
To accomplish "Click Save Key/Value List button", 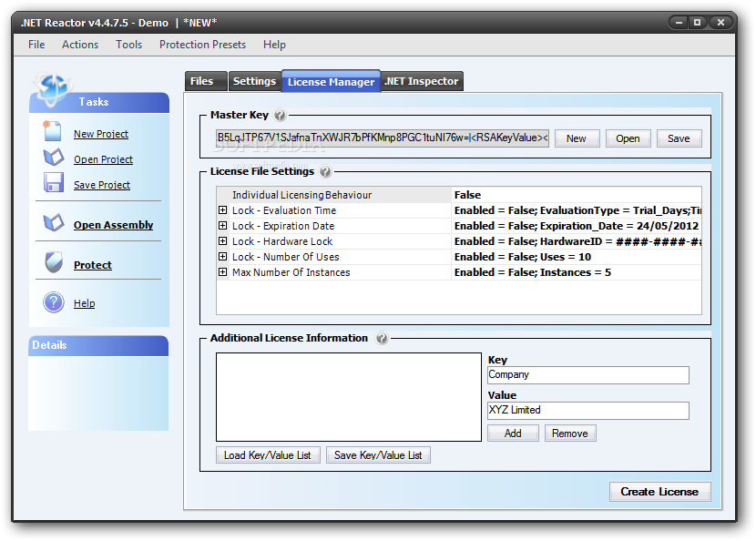I will pyautogui.click(x=378, y=455).
